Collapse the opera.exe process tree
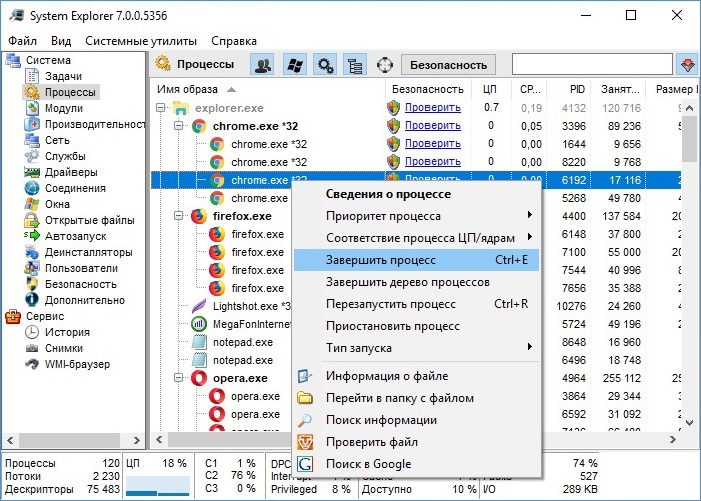This screenshot has width=701, height=501. click(178, 378)
